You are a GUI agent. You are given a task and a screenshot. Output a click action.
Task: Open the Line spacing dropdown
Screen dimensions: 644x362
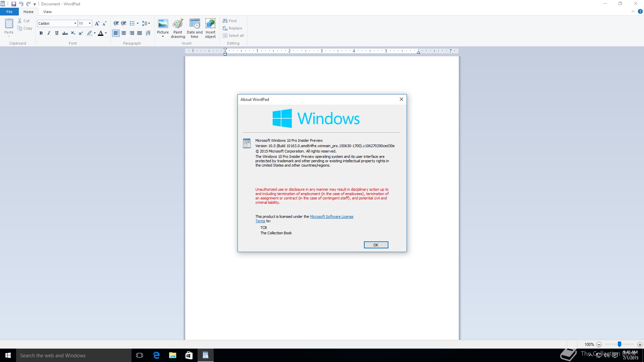coord(146,23)
